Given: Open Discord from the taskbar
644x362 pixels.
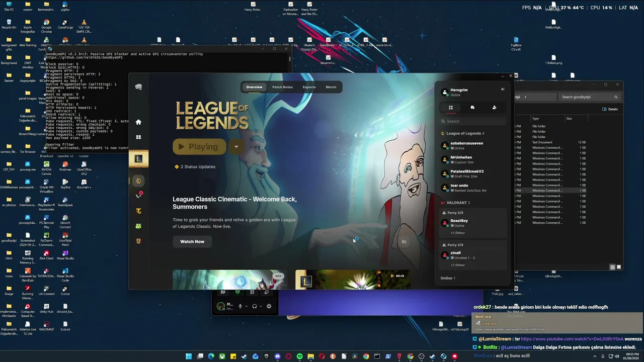Looking at the screenshot, I should pyautogui.click(x=277, y=356).
